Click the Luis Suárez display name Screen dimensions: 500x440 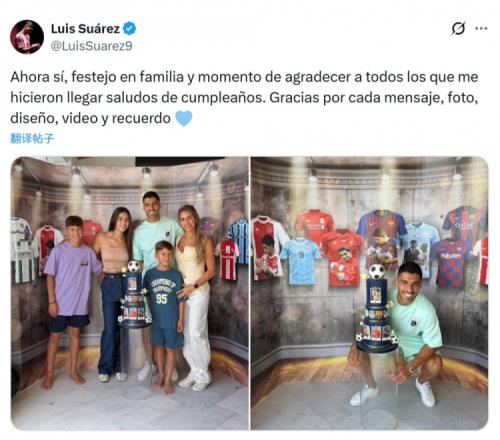pyautogui.click(x=85, y=29)
